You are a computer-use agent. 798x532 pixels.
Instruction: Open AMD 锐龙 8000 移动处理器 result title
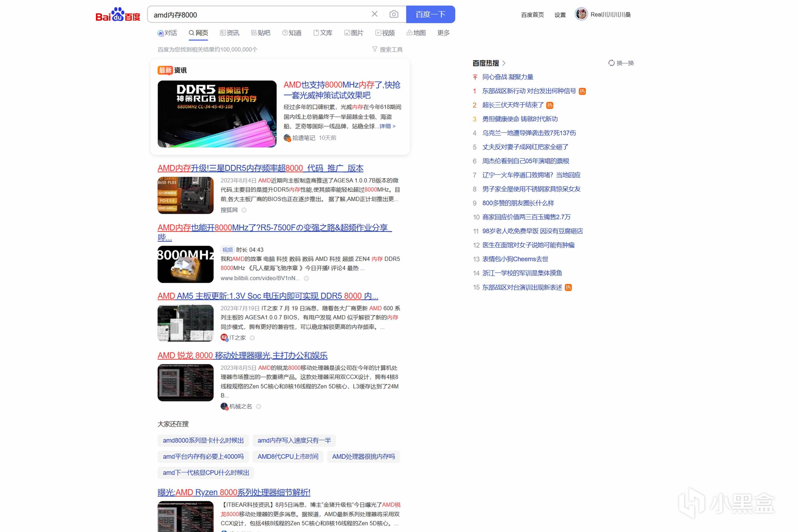click(x=243, y=356)
